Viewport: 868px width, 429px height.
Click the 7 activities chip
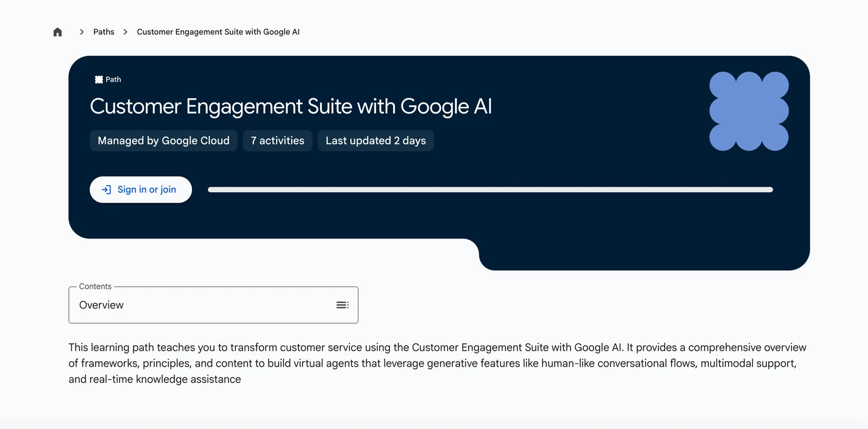pos(277,141)
